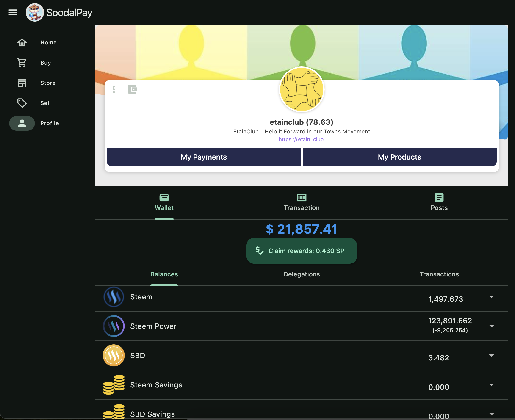Click the Steem balance 1,497.673
Screen dimensions: 515x420
446,299
